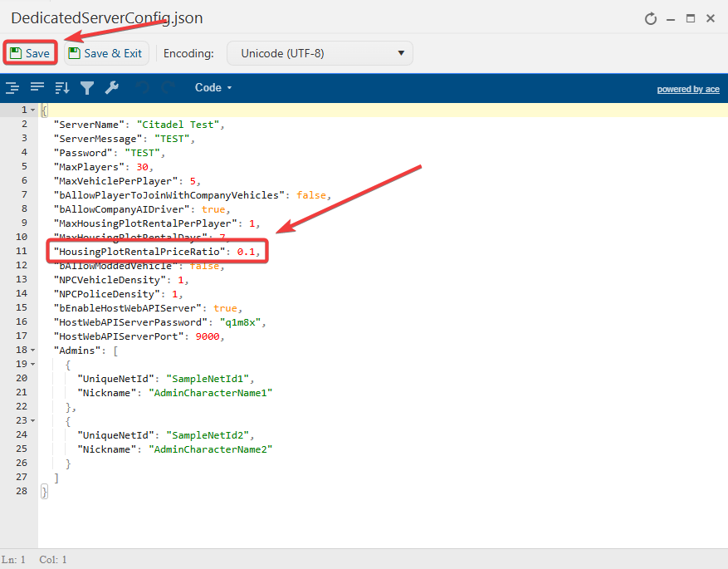Viewport: 728px width, 569px height.
Task: Click the "Admins" key
Action: pyautogui.click(x=76, y=351)
